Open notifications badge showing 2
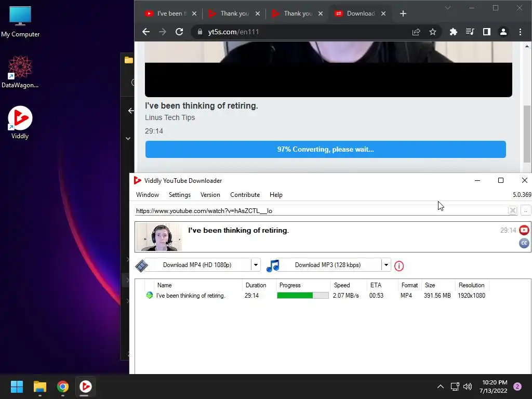The height and width of the screenshot is (399, 532). (x=517, y=387)
